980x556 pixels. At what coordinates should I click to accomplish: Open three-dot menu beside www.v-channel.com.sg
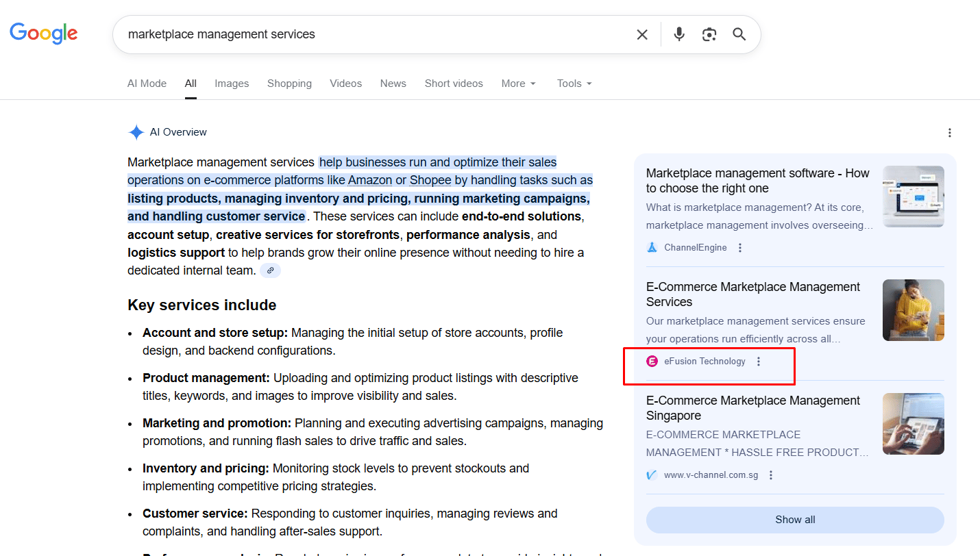coord(771,475)
